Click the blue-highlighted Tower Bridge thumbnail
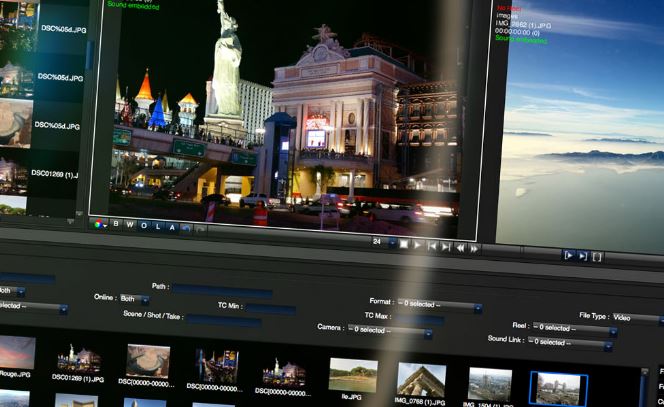 pos(558,389)
